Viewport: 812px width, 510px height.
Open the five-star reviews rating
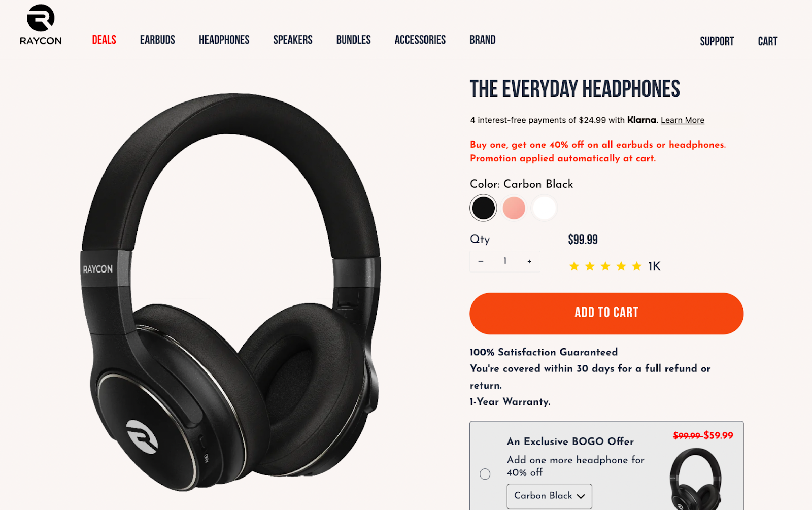click(615, 266)
